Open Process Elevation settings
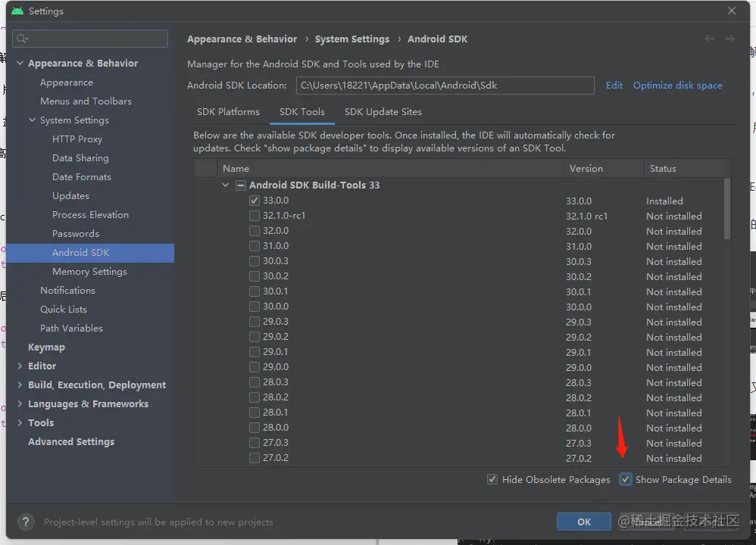756x545 pixels. (90, 215)
